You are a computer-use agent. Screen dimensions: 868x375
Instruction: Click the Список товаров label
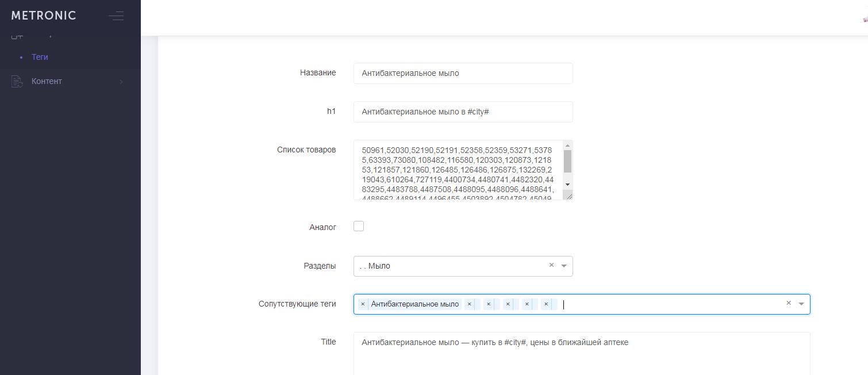(x=306, y=150)
